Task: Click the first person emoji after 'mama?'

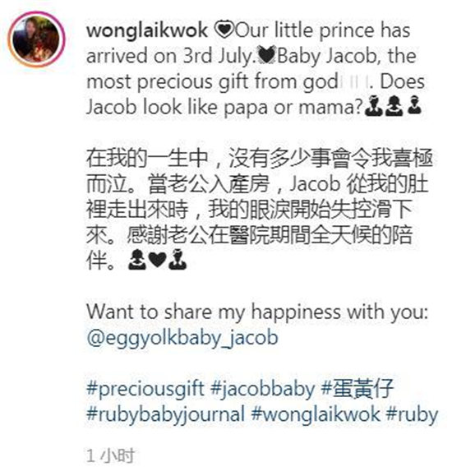Action: [373, 106]
